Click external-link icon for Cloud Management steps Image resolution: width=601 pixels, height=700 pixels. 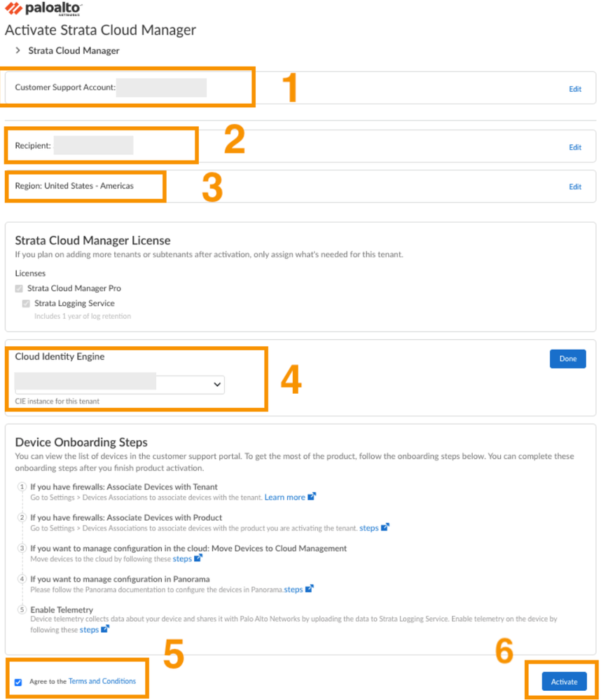[198, 558]
